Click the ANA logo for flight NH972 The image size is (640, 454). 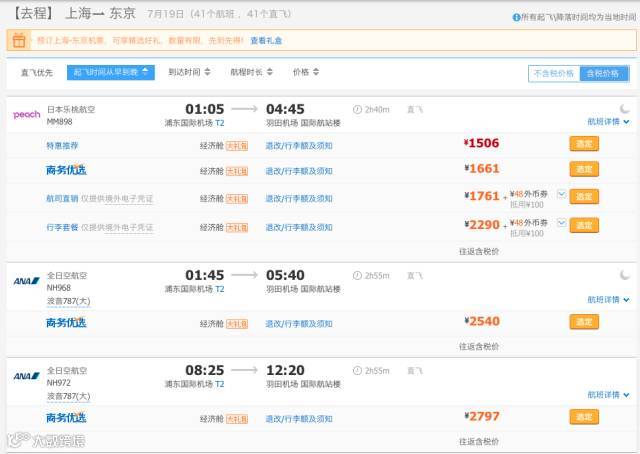click(27, 376)
